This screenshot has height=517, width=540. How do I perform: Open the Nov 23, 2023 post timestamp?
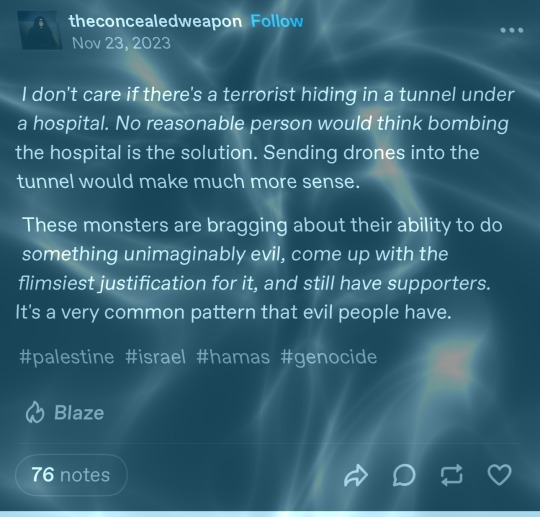click(121, 43)
